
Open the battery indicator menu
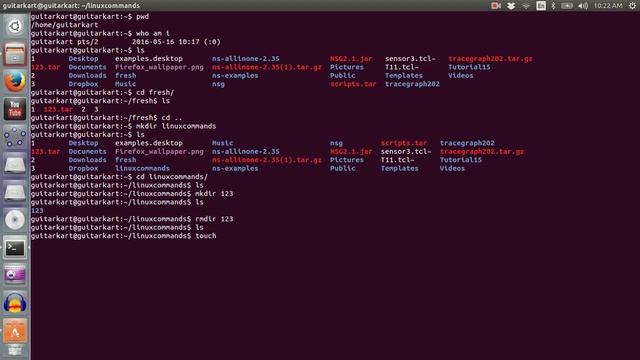pos(567,5)
